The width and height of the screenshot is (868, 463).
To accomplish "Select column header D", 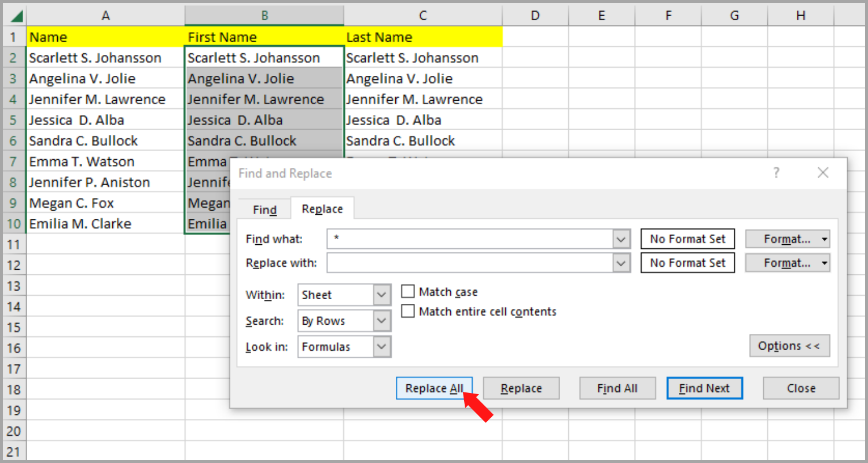I will tap(535, 16).
